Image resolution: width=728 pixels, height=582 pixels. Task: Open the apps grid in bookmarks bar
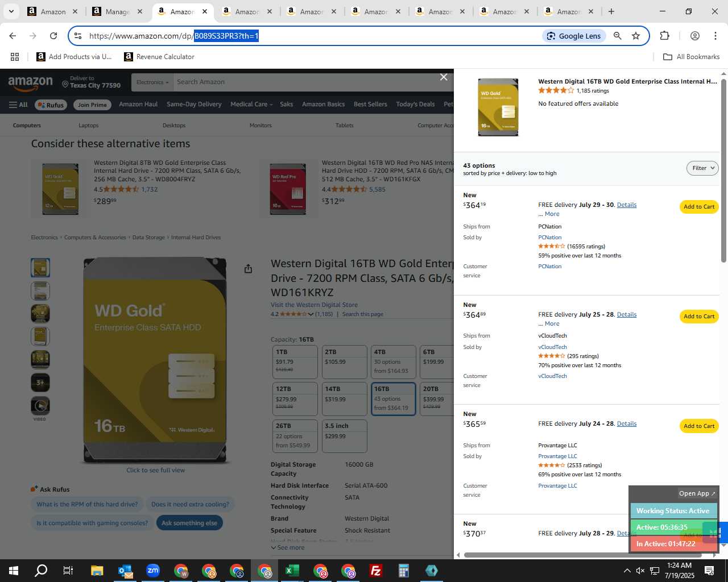tap(15, 57)
